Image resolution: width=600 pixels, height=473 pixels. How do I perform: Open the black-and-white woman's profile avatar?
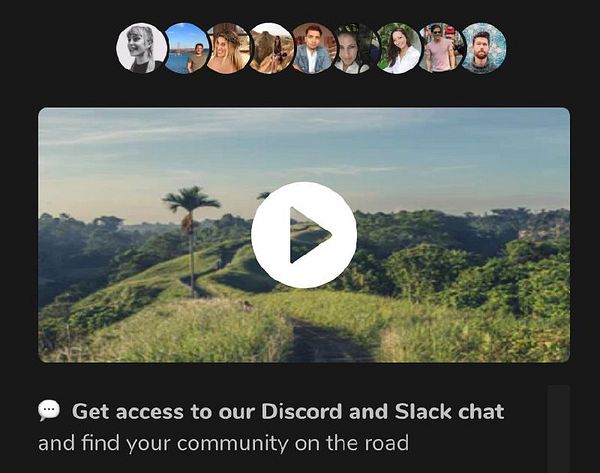(x=142, y=48)
